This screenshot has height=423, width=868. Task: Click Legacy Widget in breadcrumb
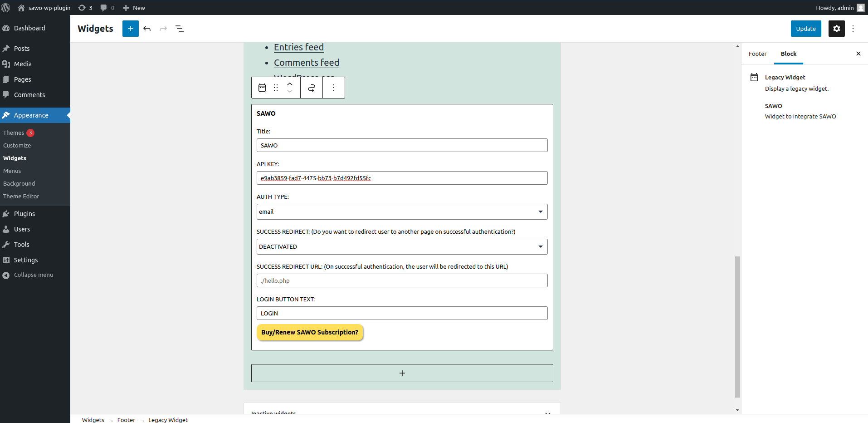coord(168,420)
